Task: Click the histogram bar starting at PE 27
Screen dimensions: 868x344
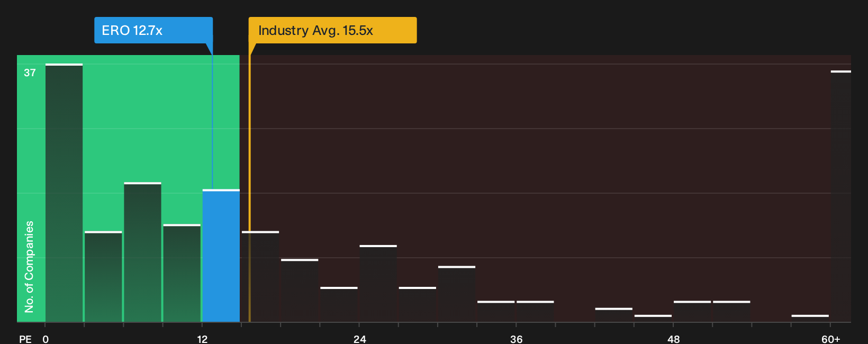Action: (418, 305)
